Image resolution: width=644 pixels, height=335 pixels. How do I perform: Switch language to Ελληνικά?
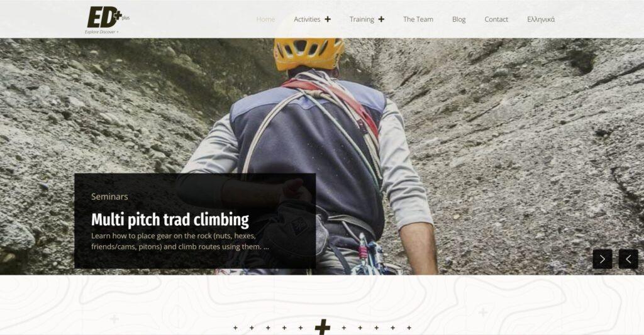(541, 19)
